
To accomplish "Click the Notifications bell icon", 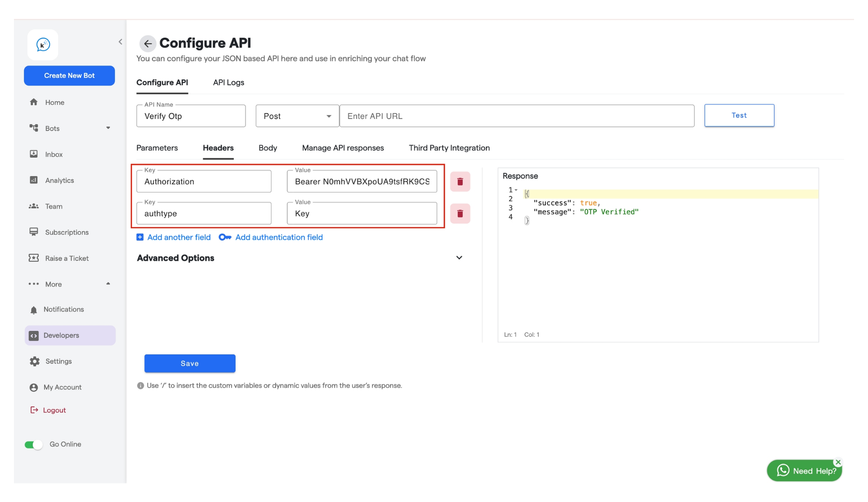I will (x=33, y=310).
